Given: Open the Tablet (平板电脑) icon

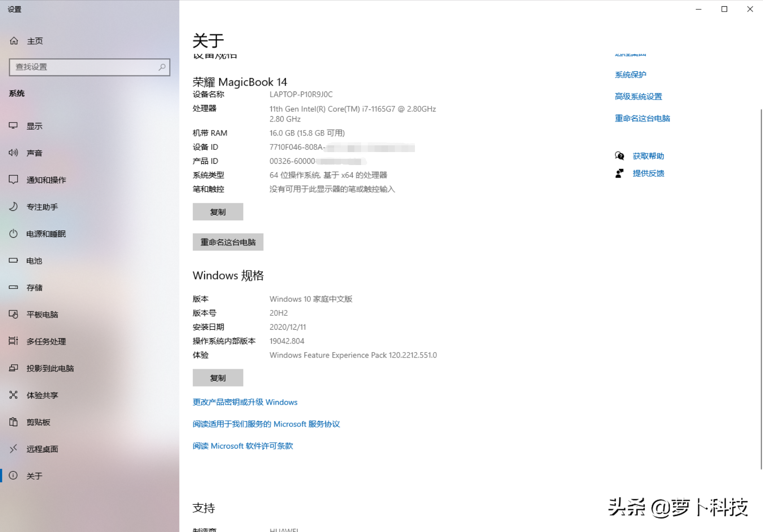Looking at the screenshot, I should 13,314.
